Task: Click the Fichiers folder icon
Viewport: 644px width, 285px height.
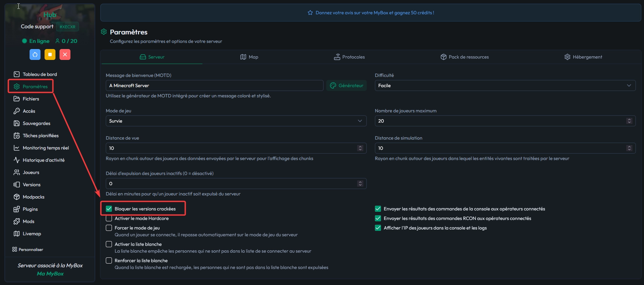Action: point(16,99)
